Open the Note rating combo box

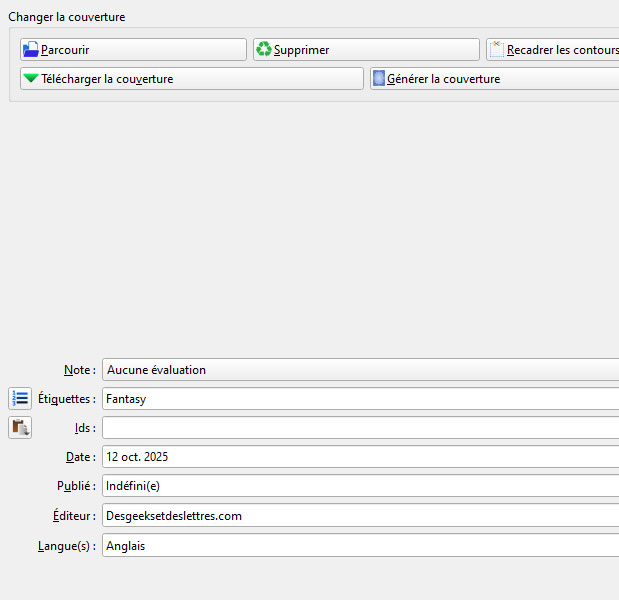point(360,369)
